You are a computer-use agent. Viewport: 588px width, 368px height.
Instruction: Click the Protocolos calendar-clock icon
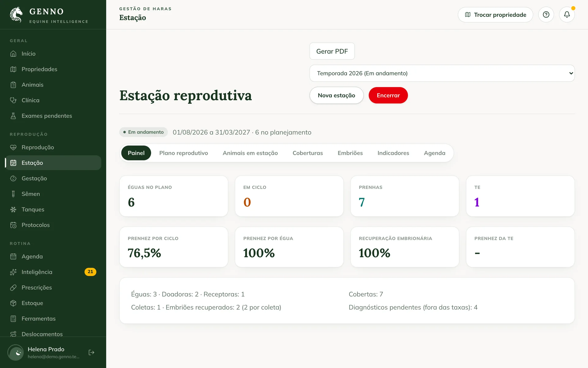(13, 225)
